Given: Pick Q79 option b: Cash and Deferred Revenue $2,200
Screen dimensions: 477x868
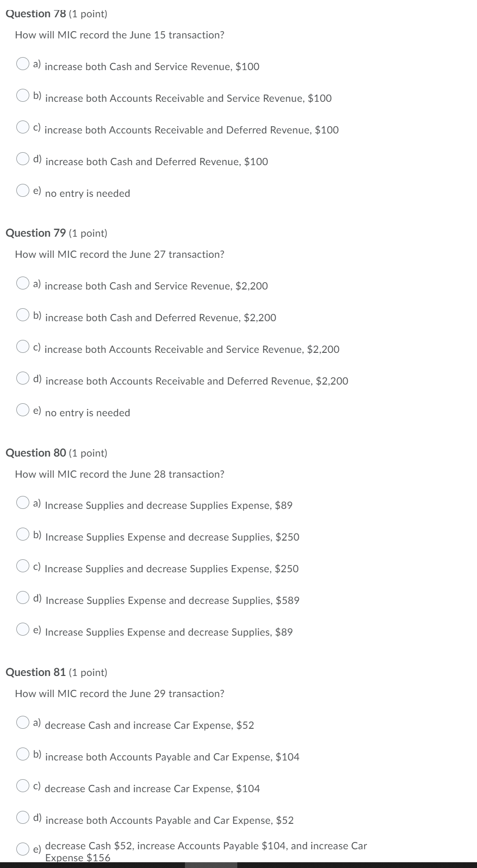Looking at the screenshot, I should point(23,315).
